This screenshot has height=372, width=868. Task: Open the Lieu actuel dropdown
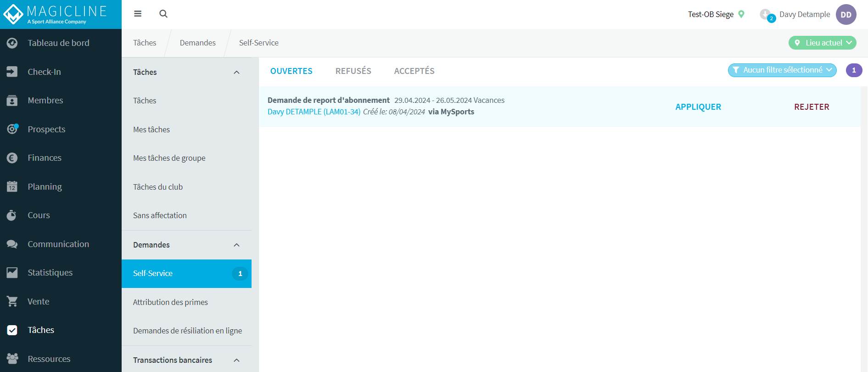822,43
